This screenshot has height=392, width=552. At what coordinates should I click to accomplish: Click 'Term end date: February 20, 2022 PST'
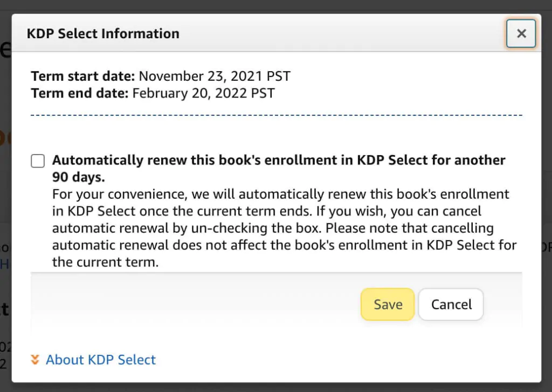(x=153, y=93)
